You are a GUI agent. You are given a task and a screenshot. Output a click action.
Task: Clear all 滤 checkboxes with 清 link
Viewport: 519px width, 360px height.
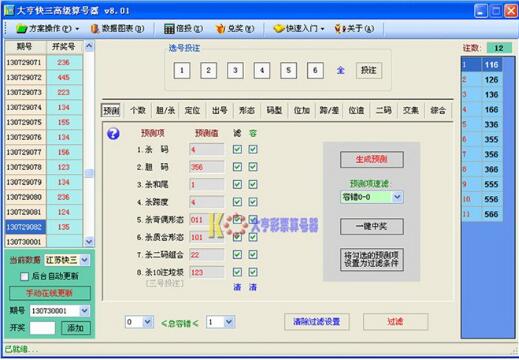(237, 287)
